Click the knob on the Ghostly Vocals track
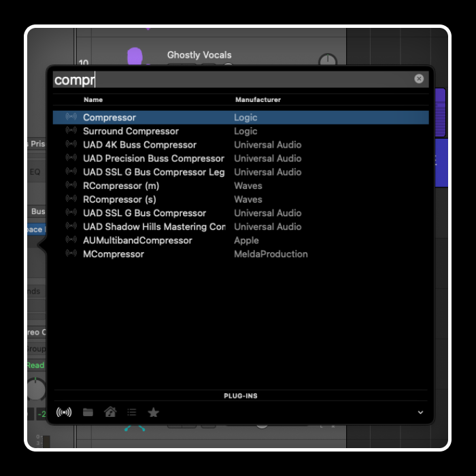 point(328,59)
